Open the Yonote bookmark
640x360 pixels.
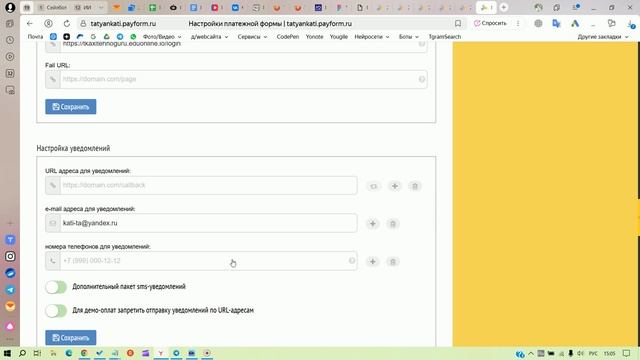click(314, 37)
